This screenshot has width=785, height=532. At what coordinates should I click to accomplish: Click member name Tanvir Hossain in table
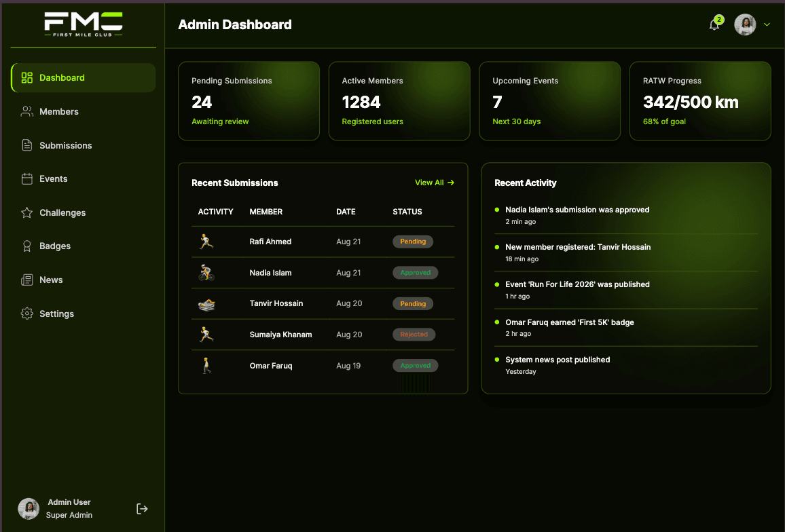(x=276, y=303)
